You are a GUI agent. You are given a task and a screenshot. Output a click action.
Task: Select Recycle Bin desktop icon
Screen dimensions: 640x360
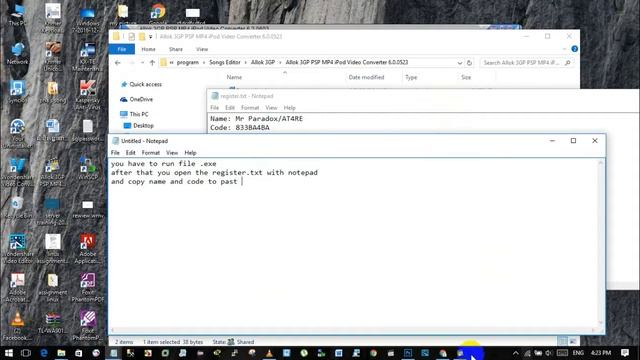coord(17,207)
